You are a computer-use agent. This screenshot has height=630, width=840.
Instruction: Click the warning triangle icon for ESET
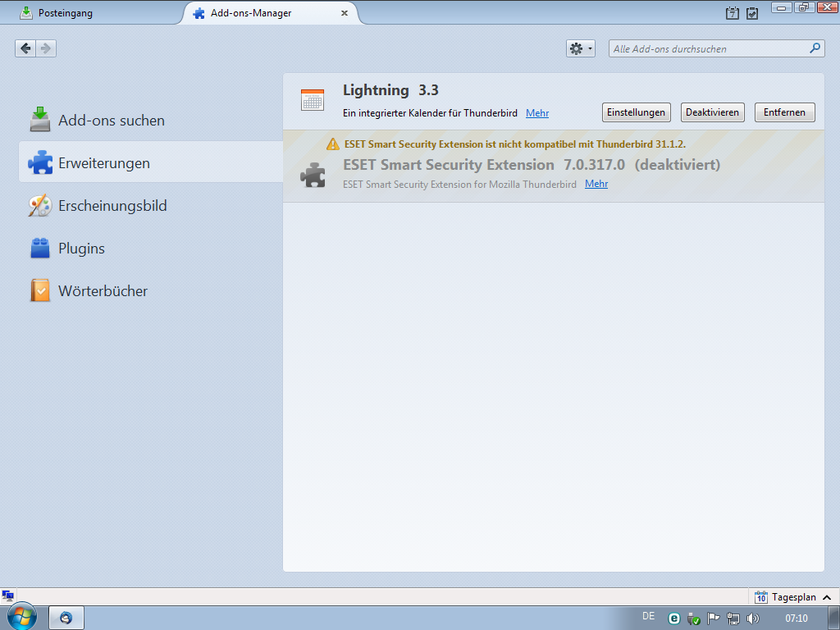[x=333, y=144]
